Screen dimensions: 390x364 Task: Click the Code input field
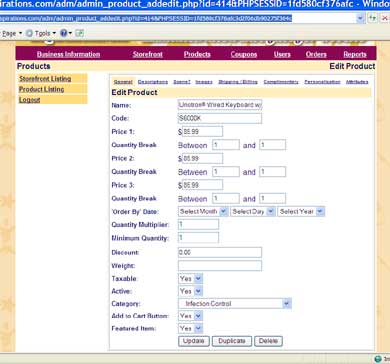tap(220, 118)
